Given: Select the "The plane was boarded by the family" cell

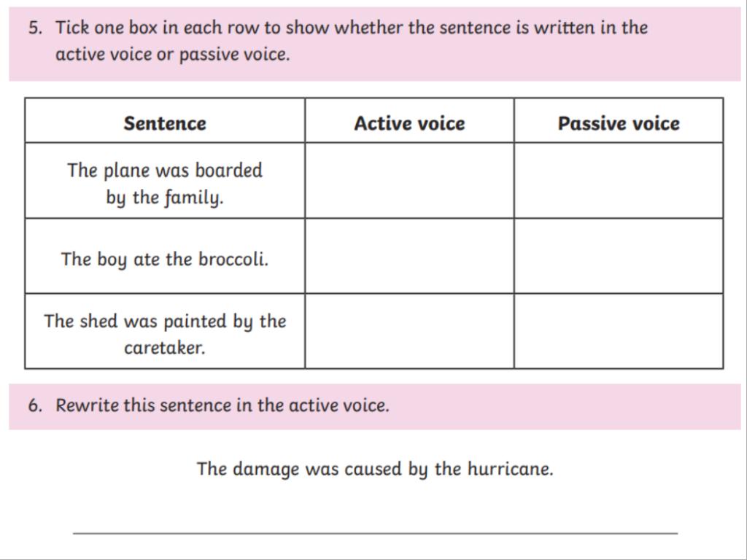Looking at the screenshot, I should pos(165,184).
